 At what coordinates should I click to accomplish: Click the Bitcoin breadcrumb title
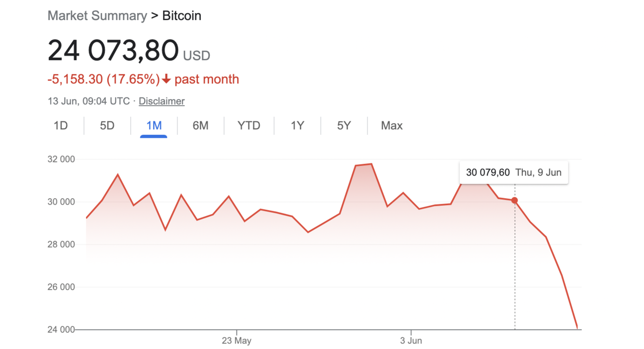click(x=182, y=16)
